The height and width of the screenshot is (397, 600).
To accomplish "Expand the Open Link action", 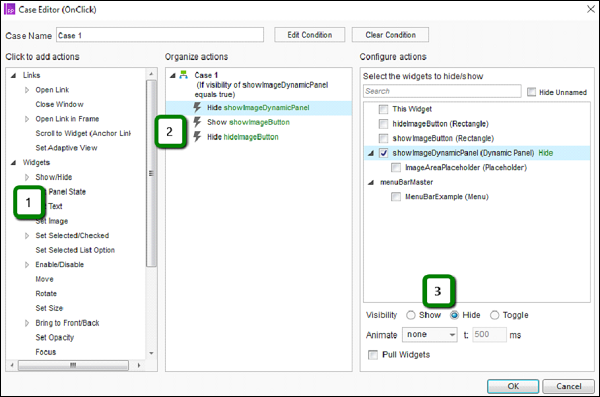I will click(x=27, y=90).
